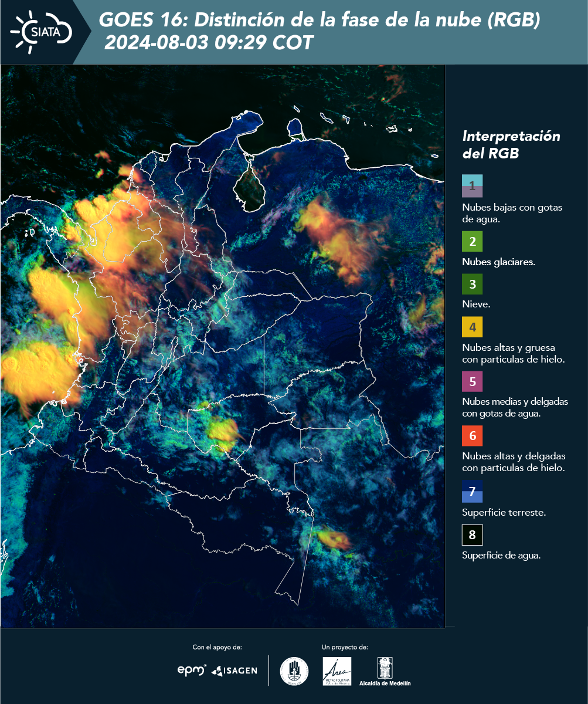The image size is (588, 704).
Task: Click the 'Nubes bajas con gotas de agua.' label
Action: [x=512, y=214]
